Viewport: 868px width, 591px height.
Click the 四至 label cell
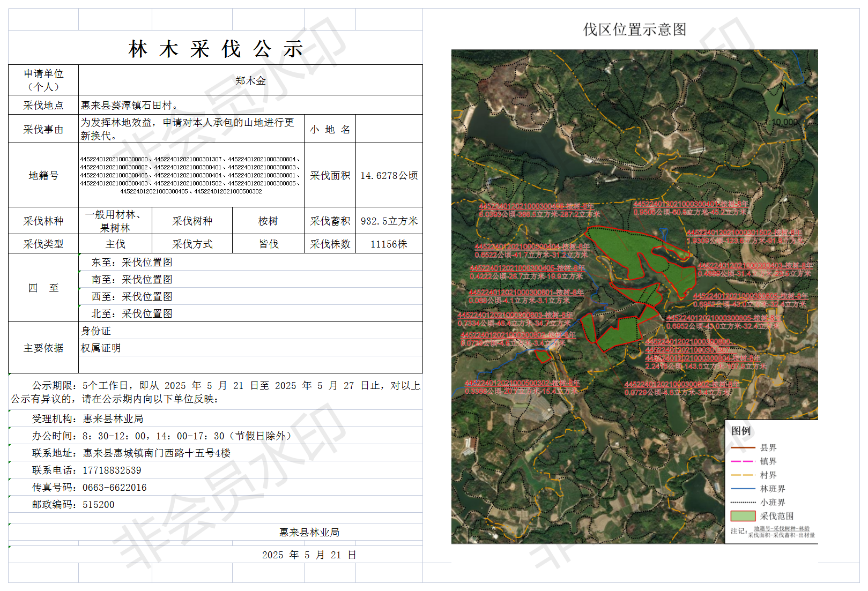click(x=43, y=288)
